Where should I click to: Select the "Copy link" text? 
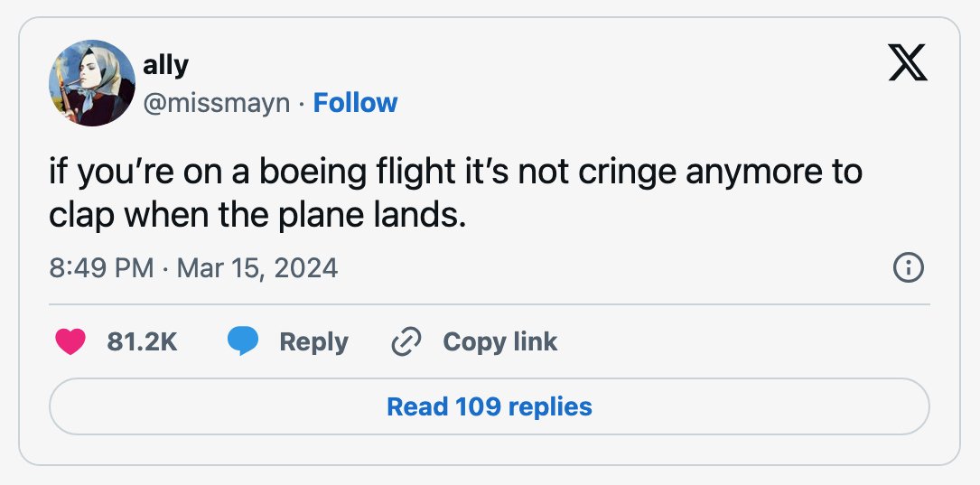[500, 342]
